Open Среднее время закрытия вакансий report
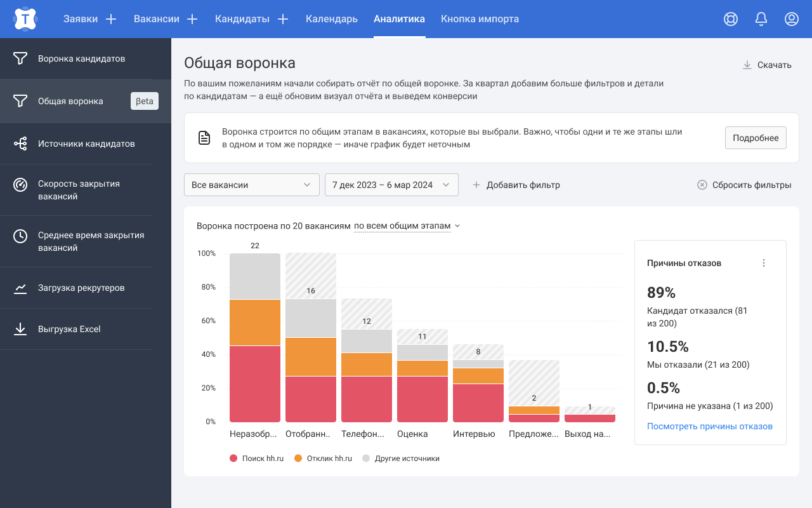 point(86,241)
